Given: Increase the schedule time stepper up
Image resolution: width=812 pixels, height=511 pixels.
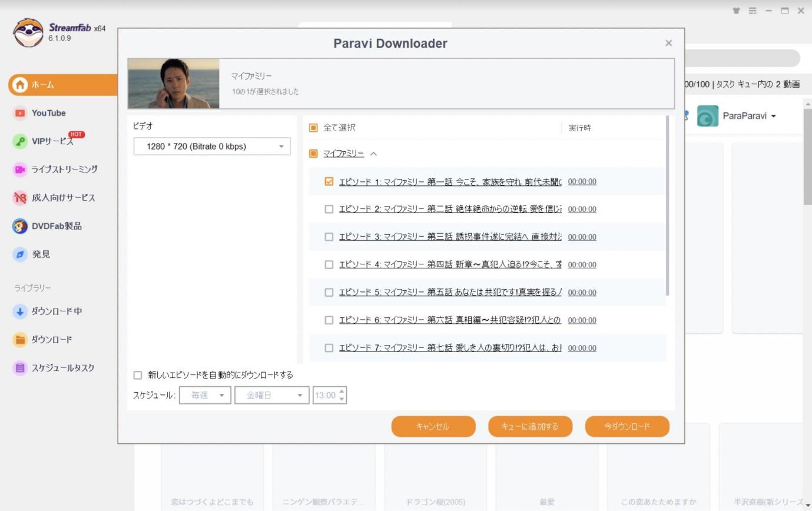Looking at the screenshot, I should [342, 391].
